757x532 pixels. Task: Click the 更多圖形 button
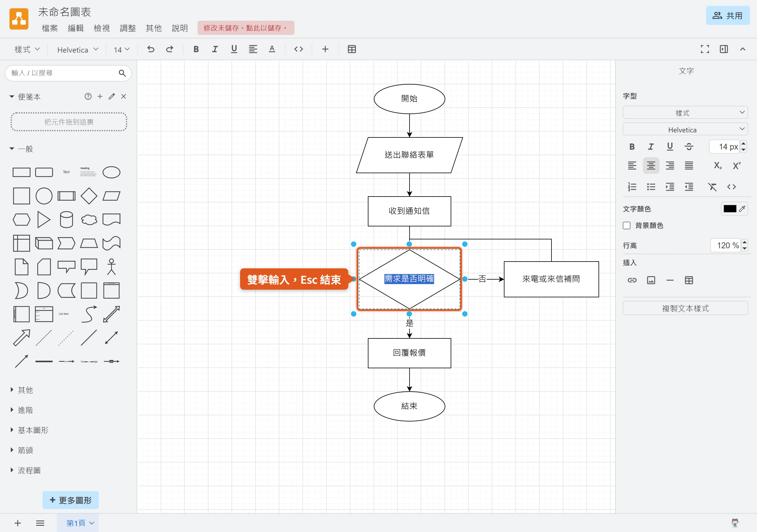[x=71, y=500]
